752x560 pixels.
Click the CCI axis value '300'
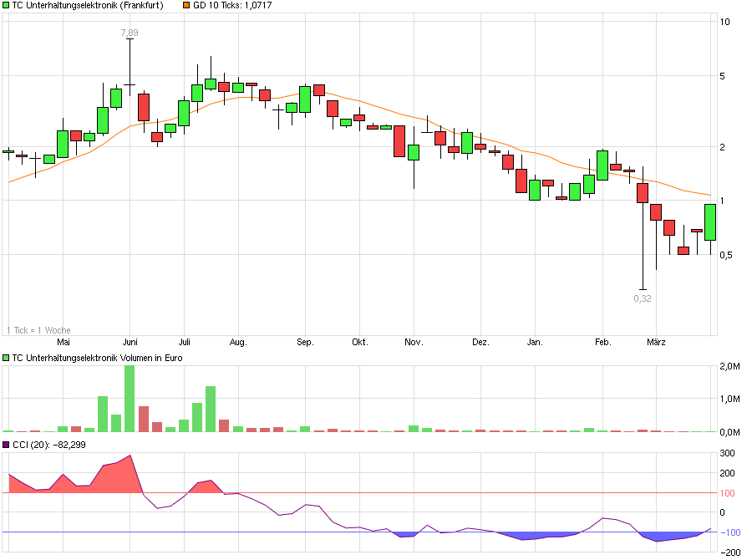tap(728, 453)
